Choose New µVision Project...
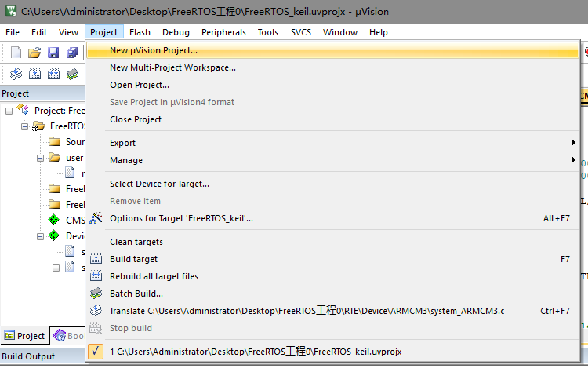The image size is (588, 383). click(x=333, y=50)
